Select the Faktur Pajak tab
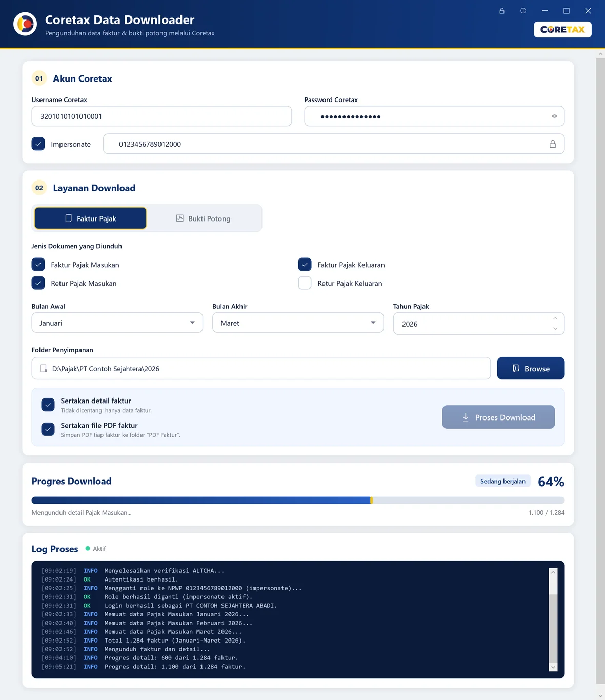 (90, 218)
